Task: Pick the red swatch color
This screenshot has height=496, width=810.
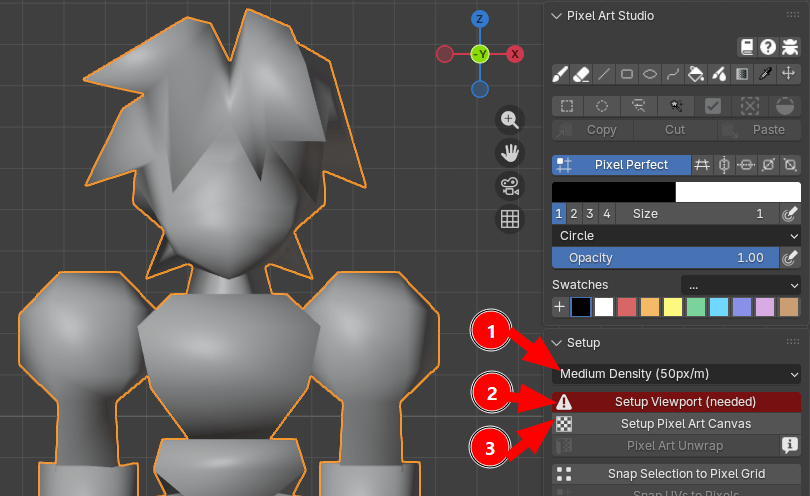Action: click(627, 307)
